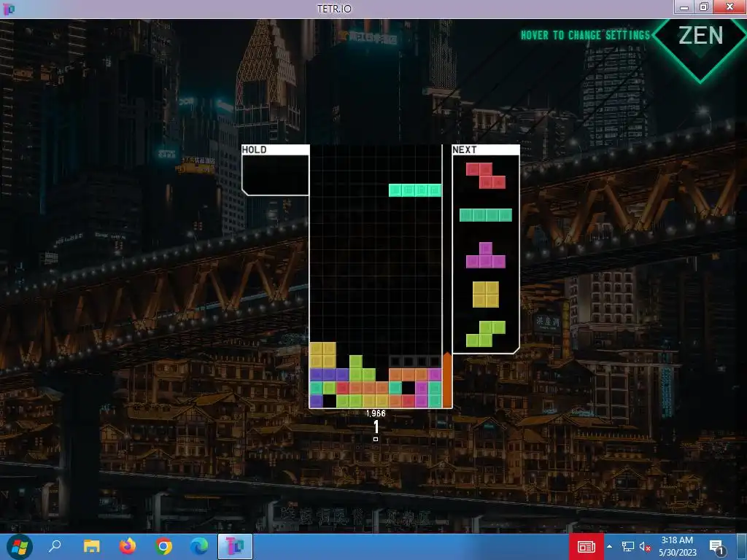The image size is (747, 560).
Task: Open File Explorer from the taskbar
Action: click(x=91, y=547)
